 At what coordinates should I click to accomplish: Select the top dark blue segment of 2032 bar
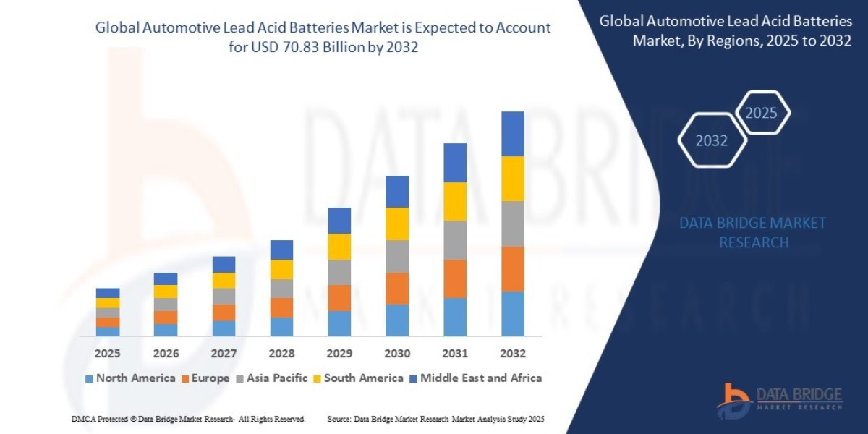(512, 134)
